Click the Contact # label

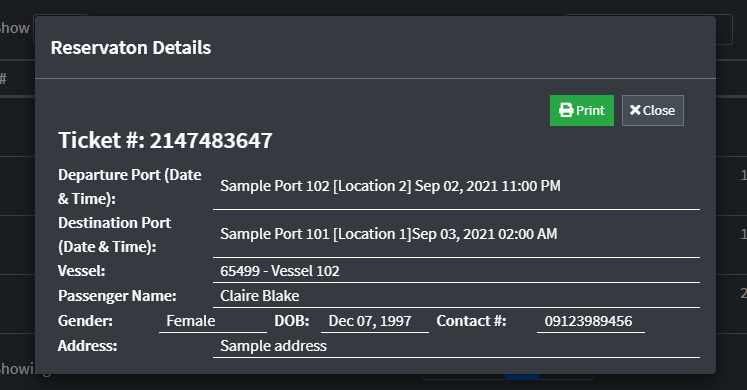click(471, 321)
